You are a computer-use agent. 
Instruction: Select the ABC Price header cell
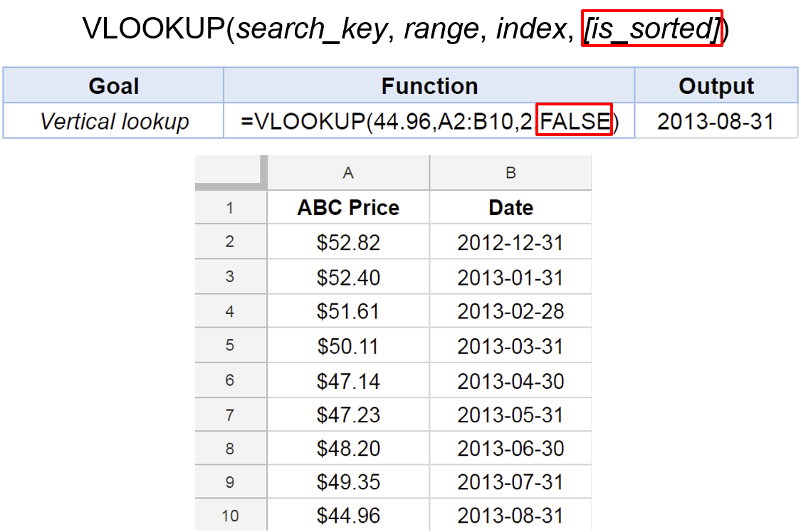click(x=348, y=208)
